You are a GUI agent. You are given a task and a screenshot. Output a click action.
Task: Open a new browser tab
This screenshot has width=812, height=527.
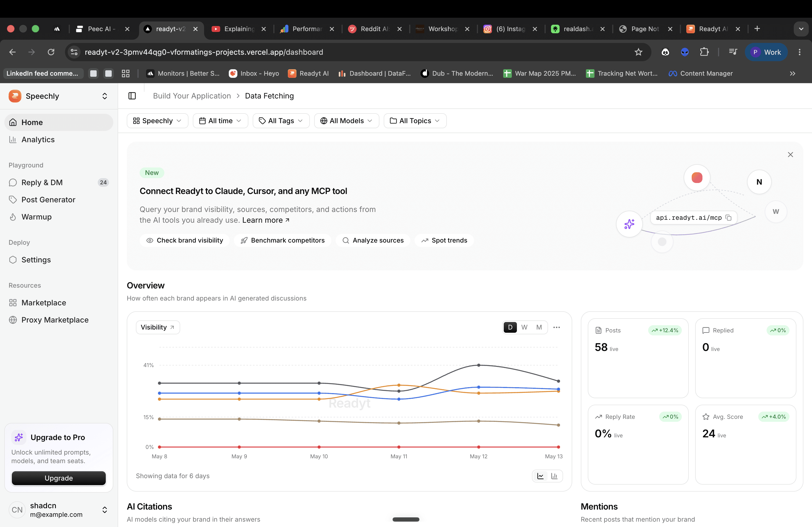tap(757, 29)
